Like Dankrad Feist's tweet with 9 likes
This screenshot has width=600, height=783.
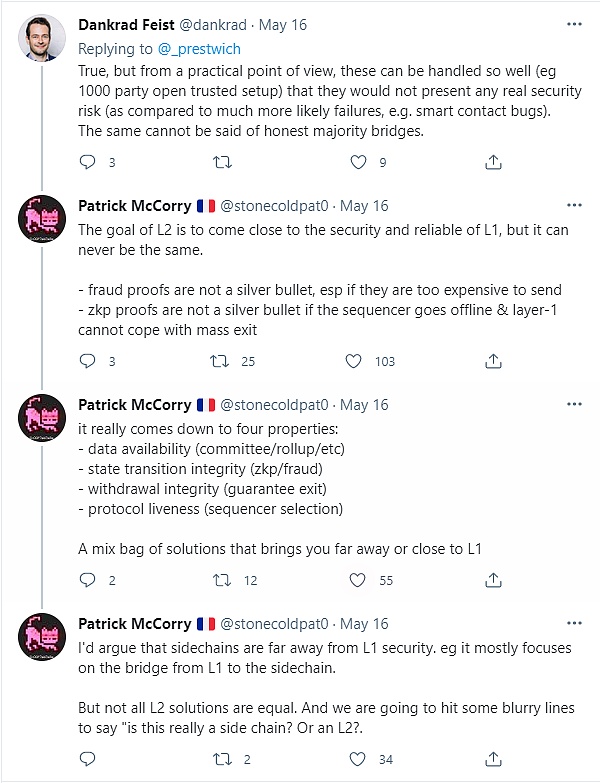[x=358, y=162]
